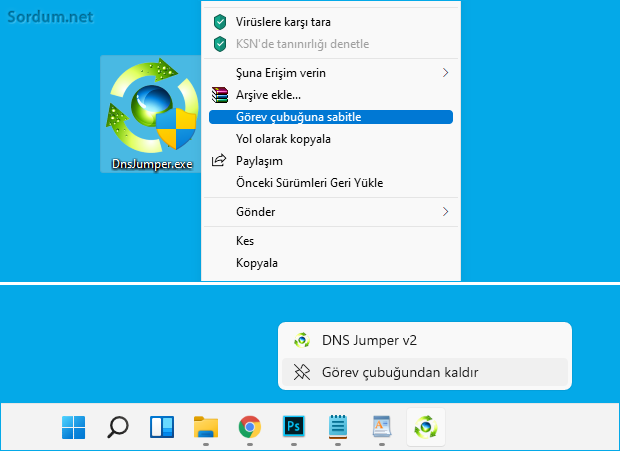Open Google Chrome from the taskbar
This screenshot has width=620, height=451.
pyautogui.click(x=250, y=428)
